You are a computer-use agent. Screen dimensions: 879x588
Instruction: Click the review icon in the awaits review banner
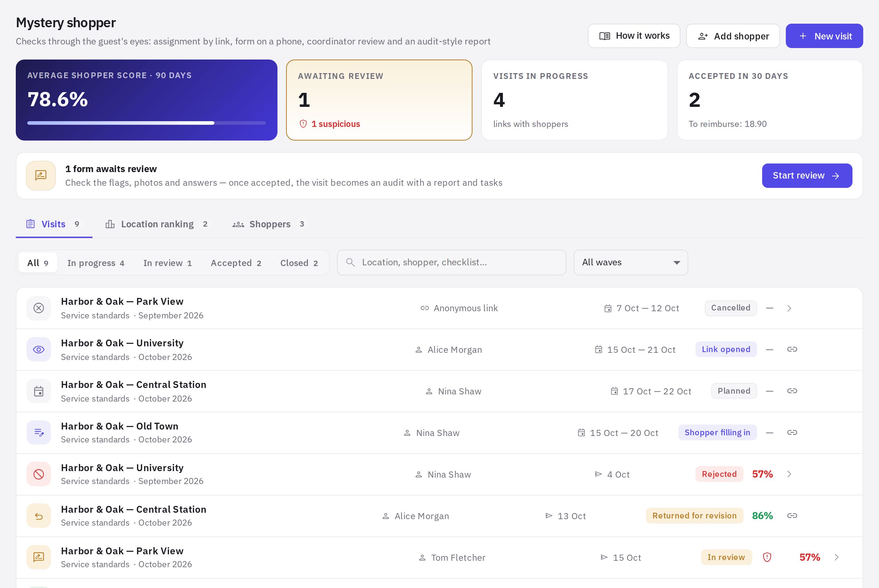point(41,175)
